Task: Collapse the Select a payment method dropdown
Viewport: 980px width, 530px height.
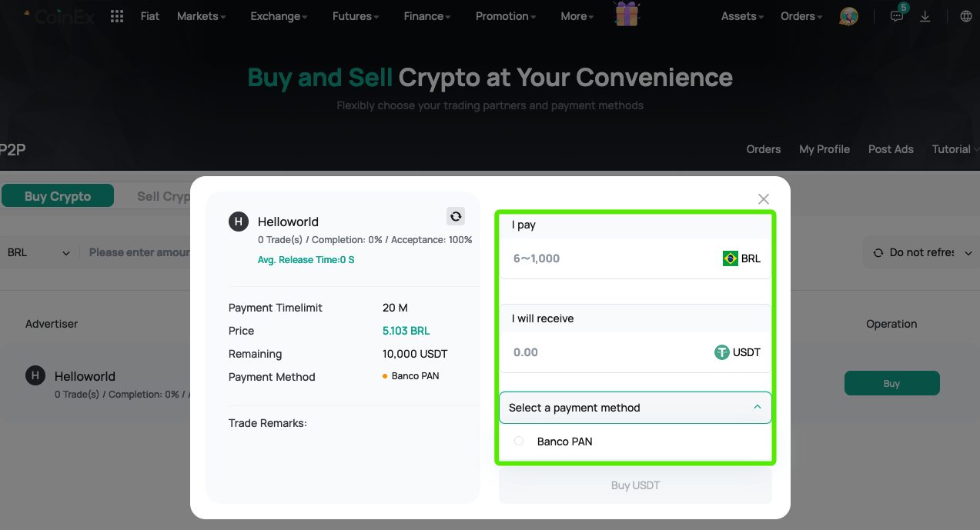Action: [758, 408]
